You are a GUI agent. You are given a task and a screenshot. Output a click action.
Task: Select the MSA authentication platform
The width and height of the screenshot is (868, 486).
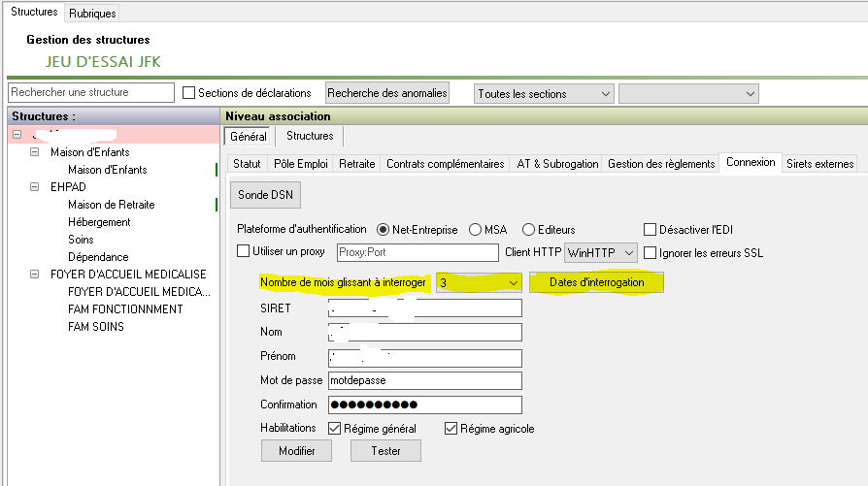click(476, 230)
